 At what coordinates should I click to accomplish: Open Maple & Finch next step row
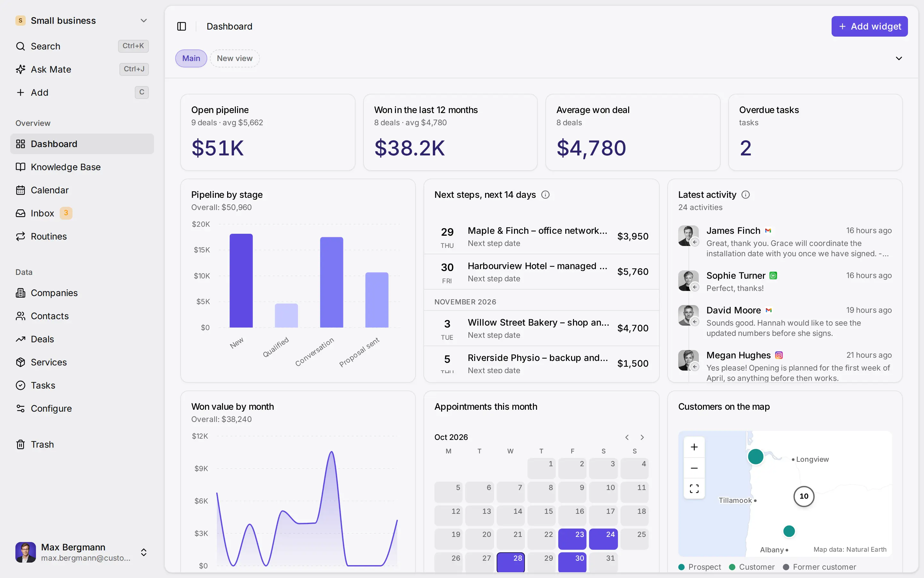(x=541, y=237)
